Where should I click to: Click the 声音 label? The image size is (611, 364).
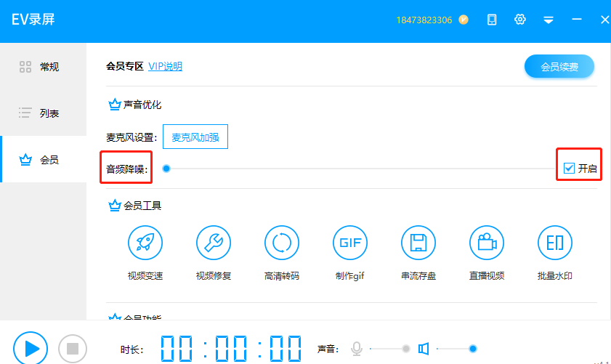[328, 349]
